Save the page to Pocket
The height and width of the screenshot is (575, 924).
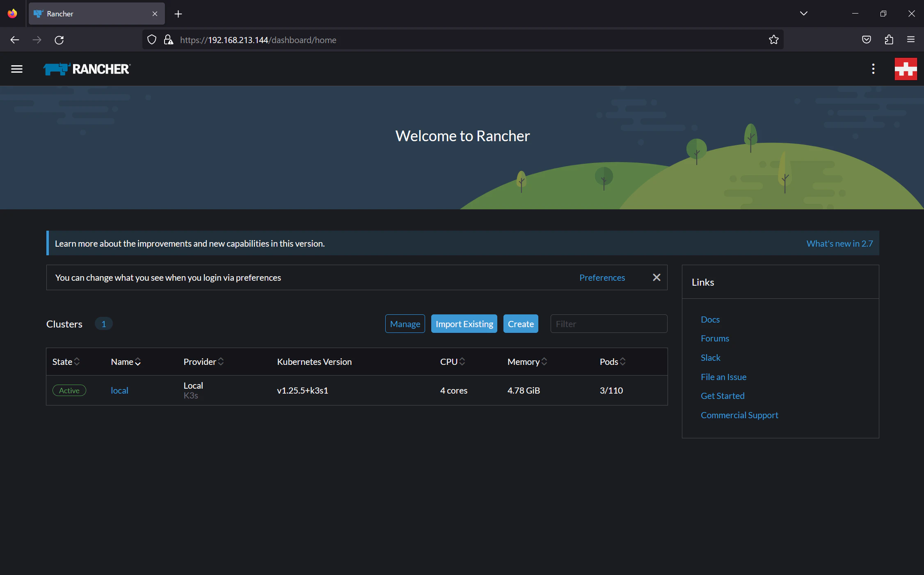(x=867, y=40)
